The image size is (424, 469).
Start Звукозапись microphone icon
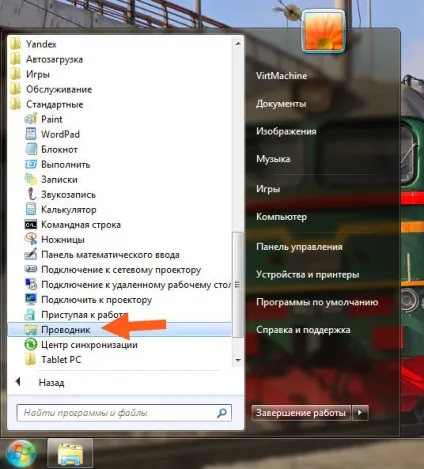(x=31, y=194)
